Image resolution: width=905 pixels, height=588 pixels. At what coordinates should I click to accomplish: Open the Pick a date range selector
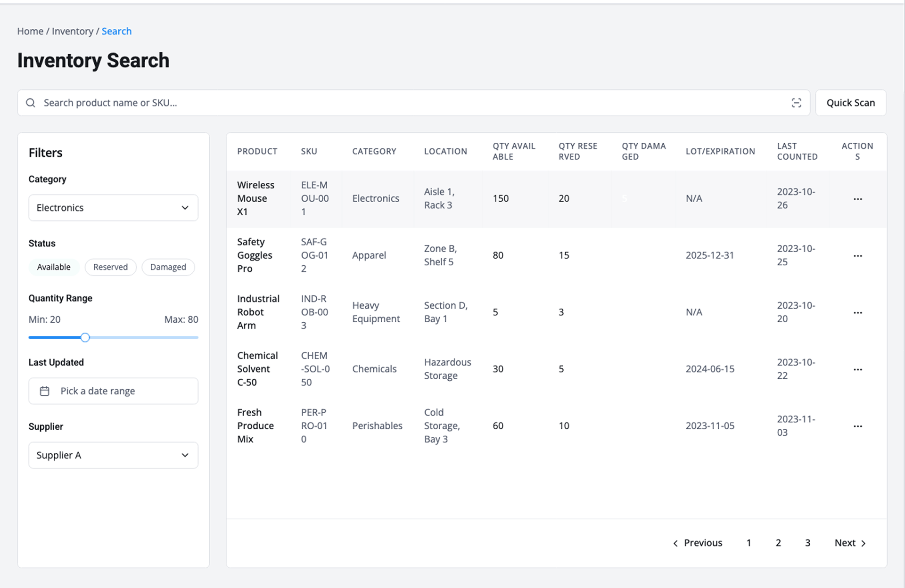113,391
